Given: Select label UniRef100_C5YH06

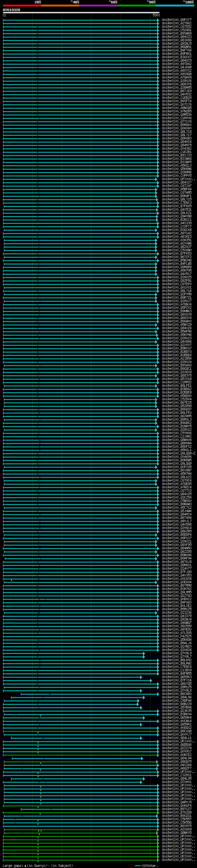Looking at the screenshot, I should pyautogui.click(x=177, y=433).
